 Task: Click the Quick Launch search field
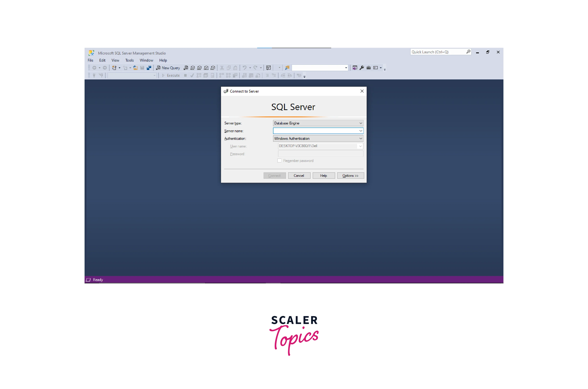438,52
